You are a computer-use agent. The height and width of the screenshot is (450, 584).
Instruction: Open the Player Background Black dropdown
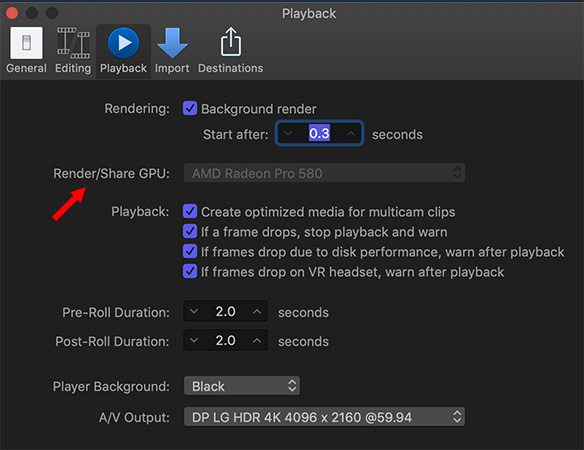click(242, 386)
